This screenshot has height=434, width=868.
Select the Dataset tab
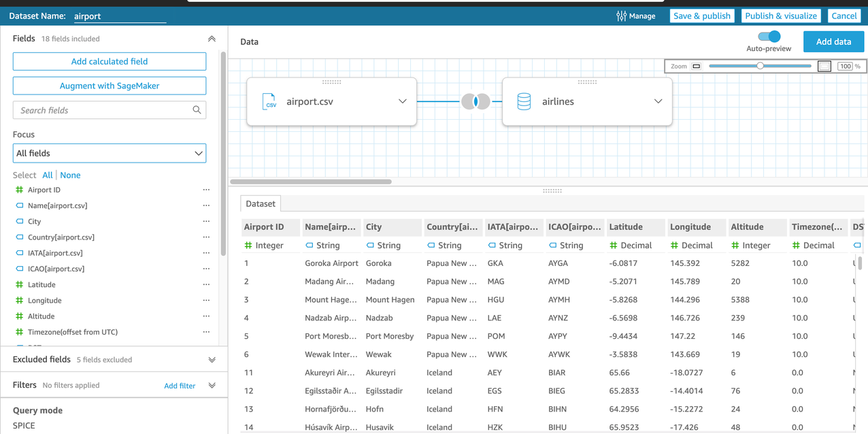click(x=261, y=203)
